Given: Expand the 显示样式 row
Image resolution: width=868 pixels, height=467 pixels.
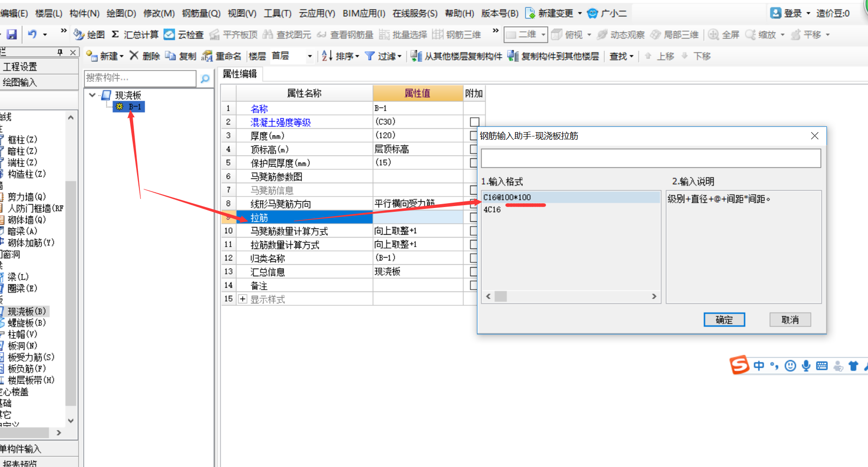Looking at the screenshot, I should (x=243, y=299).
